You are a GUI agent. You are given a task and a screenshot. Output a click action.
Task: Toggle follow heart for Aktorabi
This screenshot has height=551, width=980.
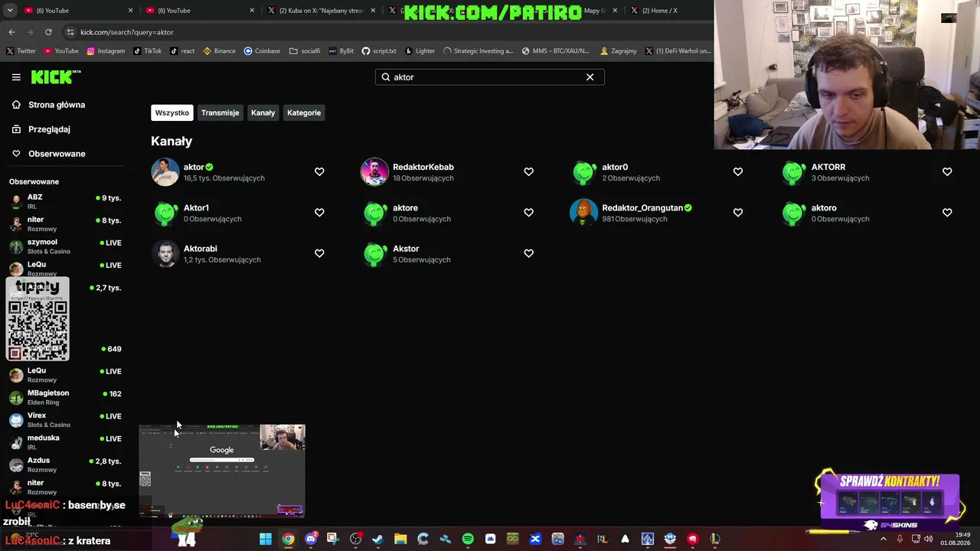point(319,253)
